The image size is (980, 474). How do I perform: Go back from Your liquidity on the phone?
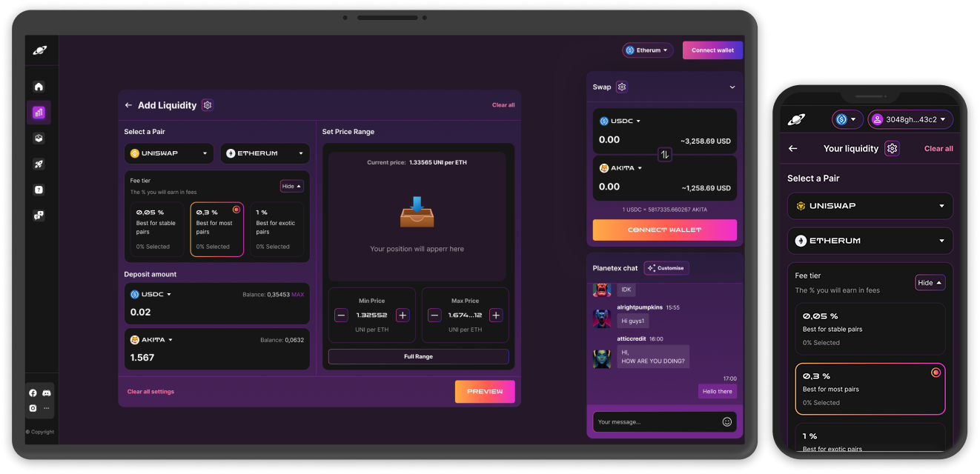pos(792,148)
